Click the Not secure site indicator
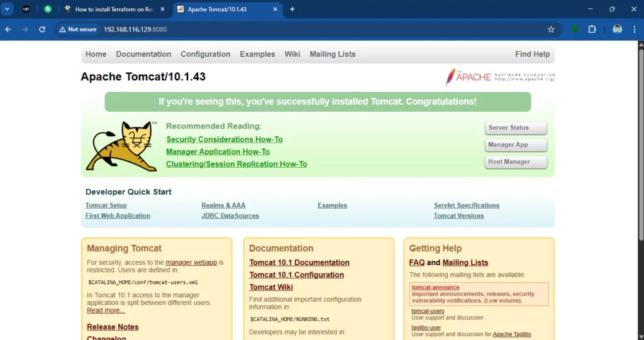 78,29
